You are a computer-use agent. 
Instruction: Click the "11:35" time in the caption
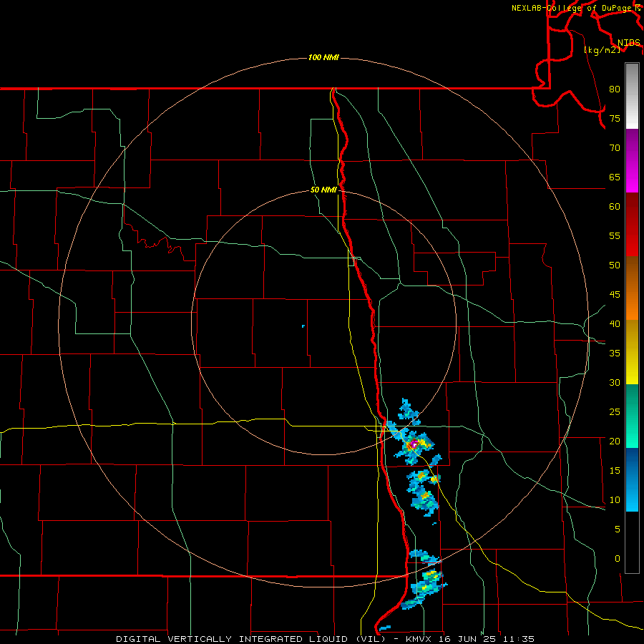coord(518,639)
